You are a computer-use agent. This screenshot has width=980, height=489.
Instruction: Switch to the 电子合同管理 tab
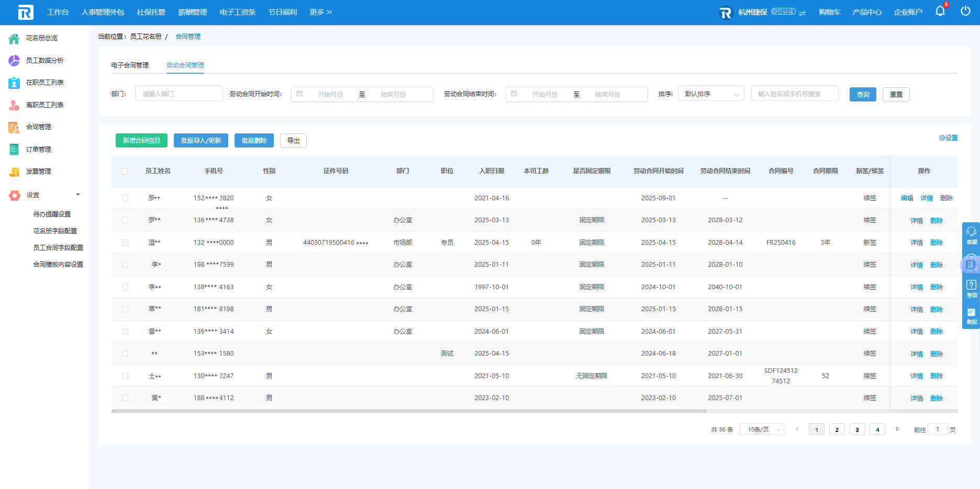(130, 65)
